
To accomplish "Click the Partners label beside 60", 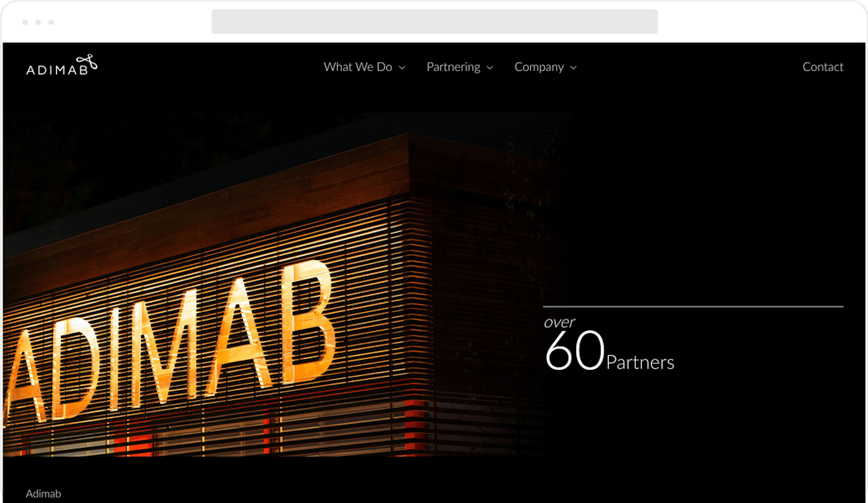I will point(640,362).
